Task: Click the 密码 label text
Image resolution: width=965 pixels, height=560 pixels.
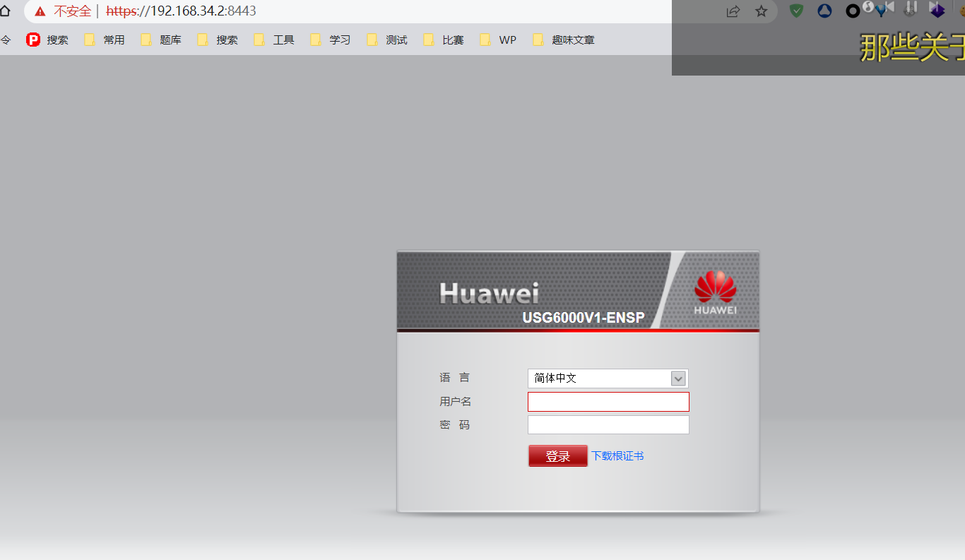Action: 454,425
